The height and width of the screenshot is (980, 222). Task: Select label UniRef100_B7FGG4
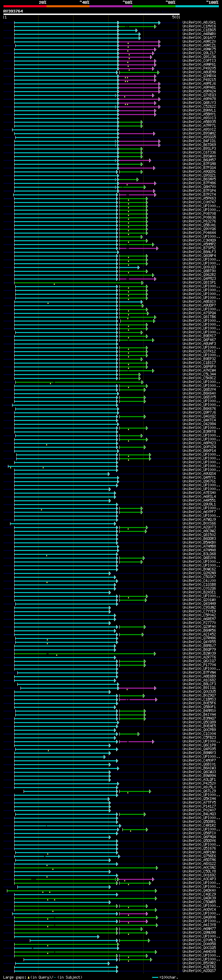[199, 168]
